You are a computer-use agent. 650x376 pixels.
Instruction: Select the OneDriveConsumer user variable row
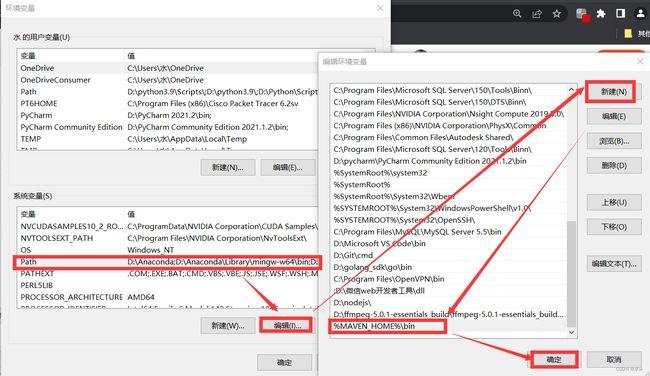point(168,80)
